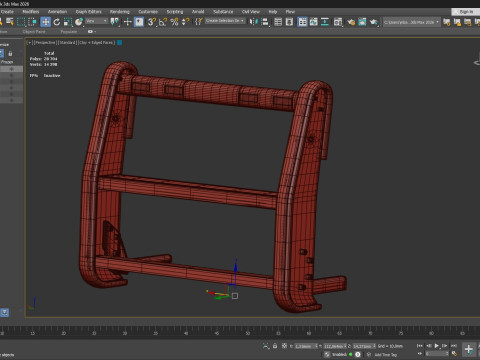Toggle Percent Snap
Screen dimensions: 480x360
click(x=174, y=22)
